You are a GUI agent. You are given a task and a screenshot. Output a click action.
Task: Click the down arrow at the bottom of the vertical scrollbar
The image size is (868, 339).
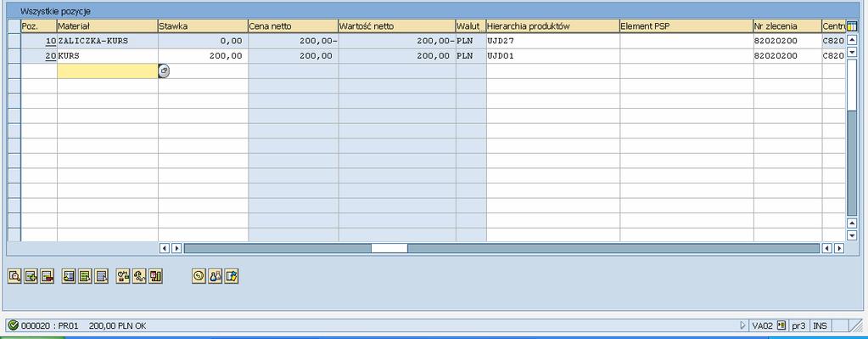pyautogui.click(x=852, y=236)
